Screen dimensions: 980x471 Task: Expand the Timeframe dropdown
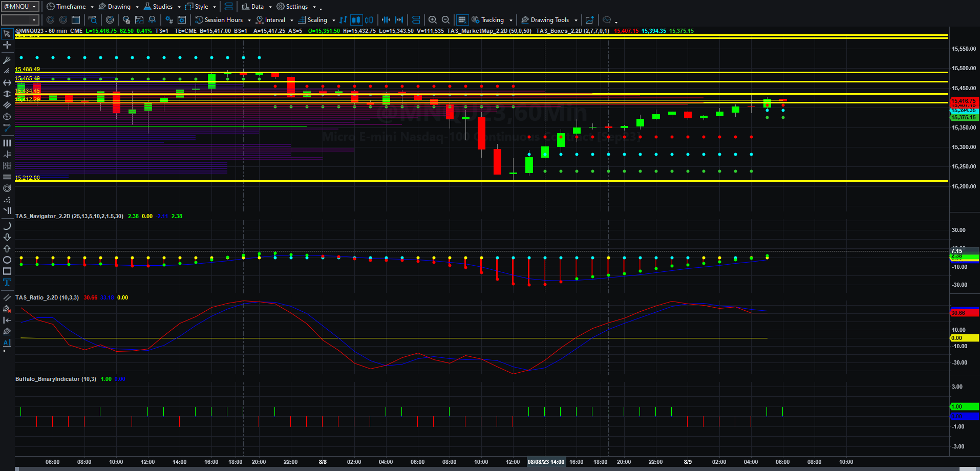pos(70,7)
